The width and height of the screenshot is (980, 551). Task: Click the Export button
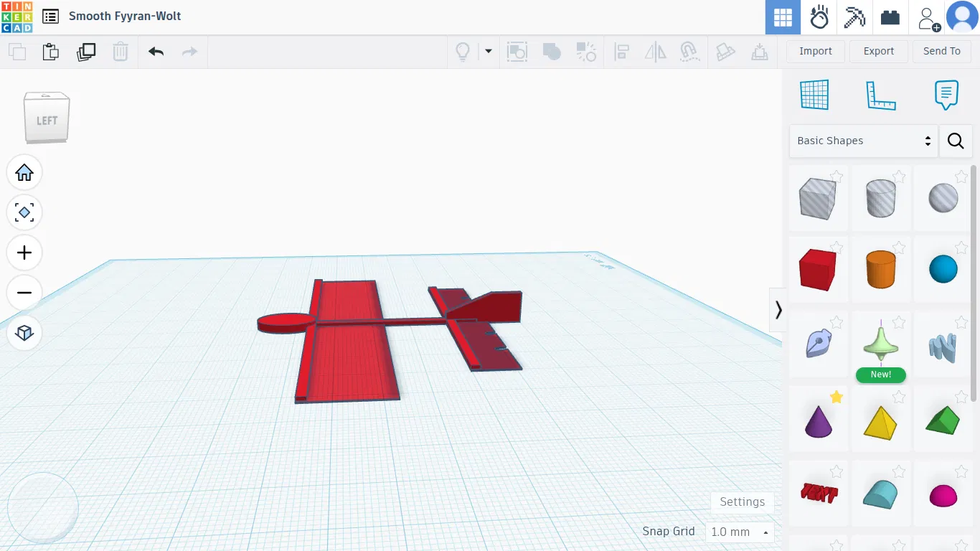tap(879, 51)
